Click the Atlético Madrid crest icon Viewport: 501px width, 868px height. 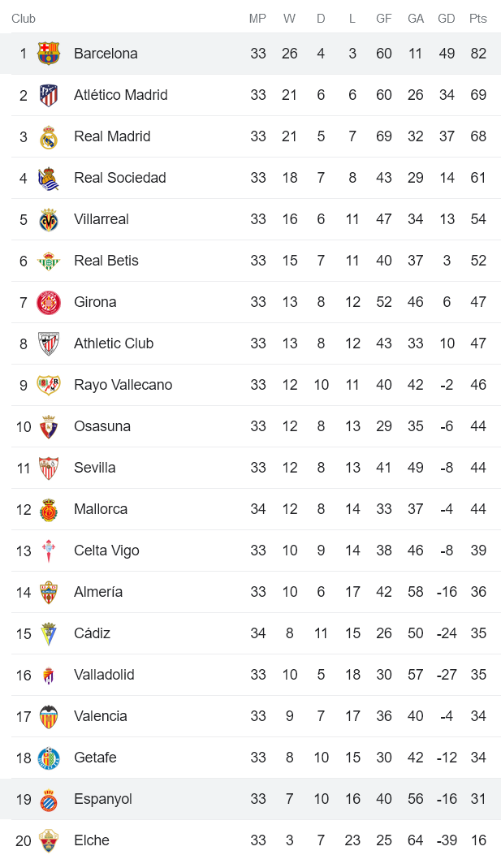[x=49, y=95]
